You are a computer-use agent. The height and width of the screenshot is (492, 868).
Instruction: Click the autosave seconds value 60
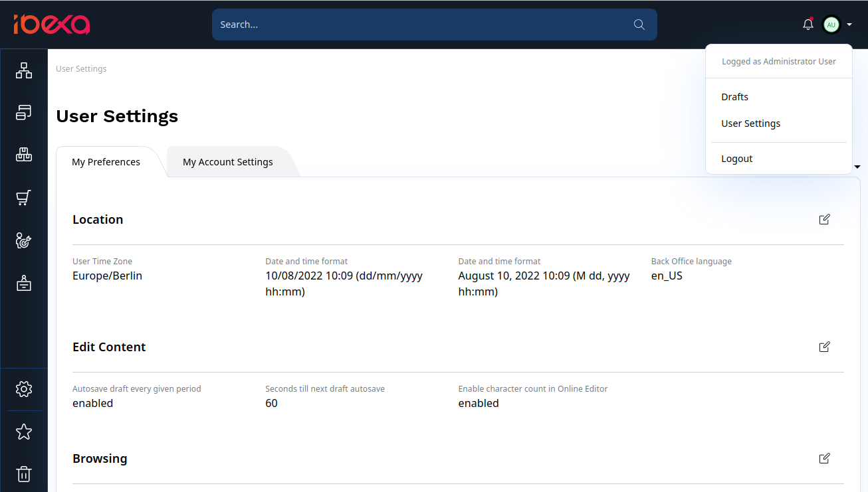[271, 403]
